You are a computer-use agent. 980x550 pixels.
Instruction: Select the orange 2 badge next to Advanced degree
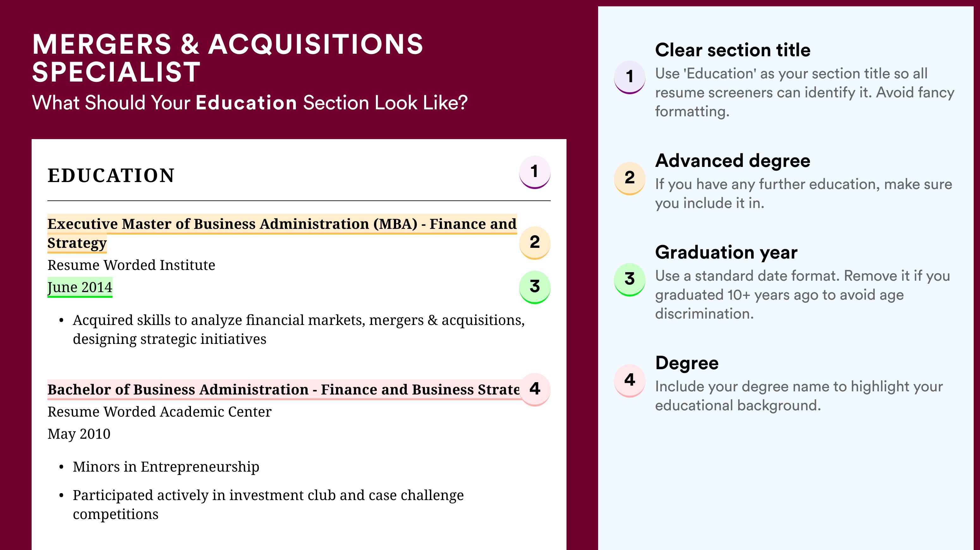pyautogui.click(x=630, y=178)
